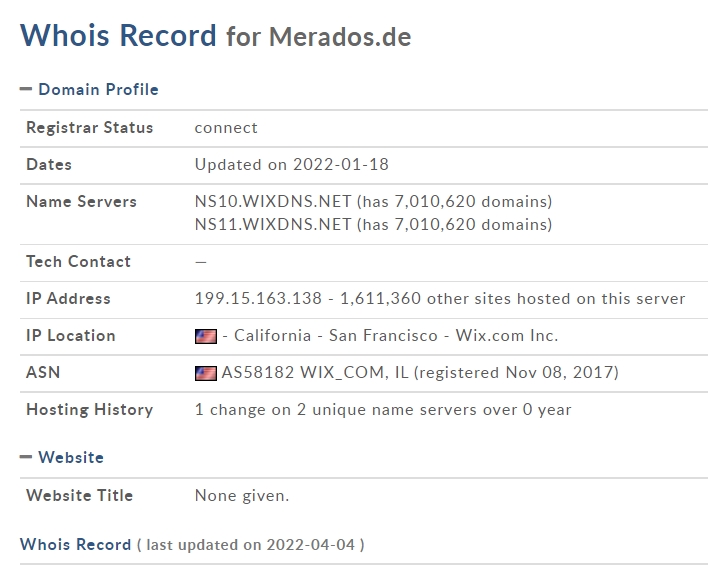Viewport: 708px width, 565px height.
Task: Click AS58182 WIX_COM ASN text
Action: tap(315, 373)
